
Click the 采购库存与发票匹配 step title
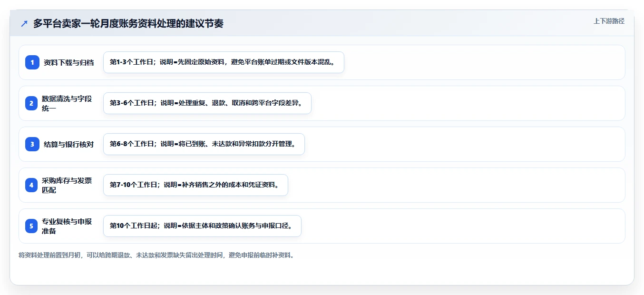(67, 185)
